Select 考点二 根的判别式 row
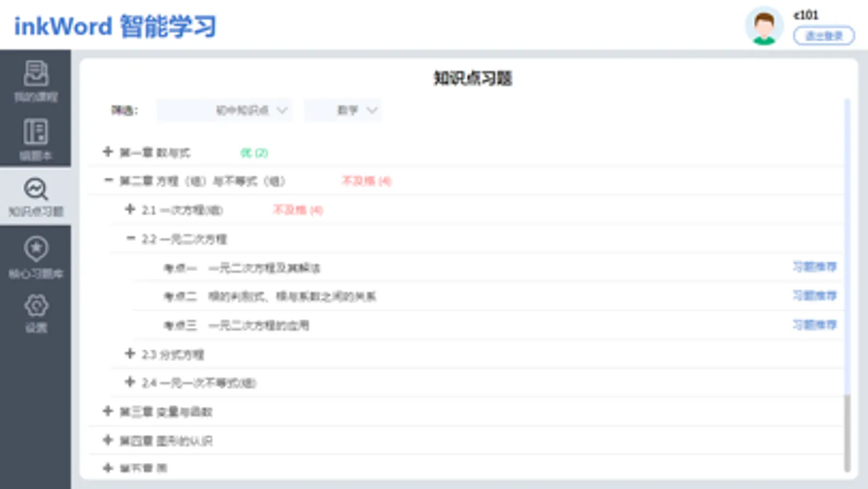Screen dimensions: 868x489 point(487,296)
